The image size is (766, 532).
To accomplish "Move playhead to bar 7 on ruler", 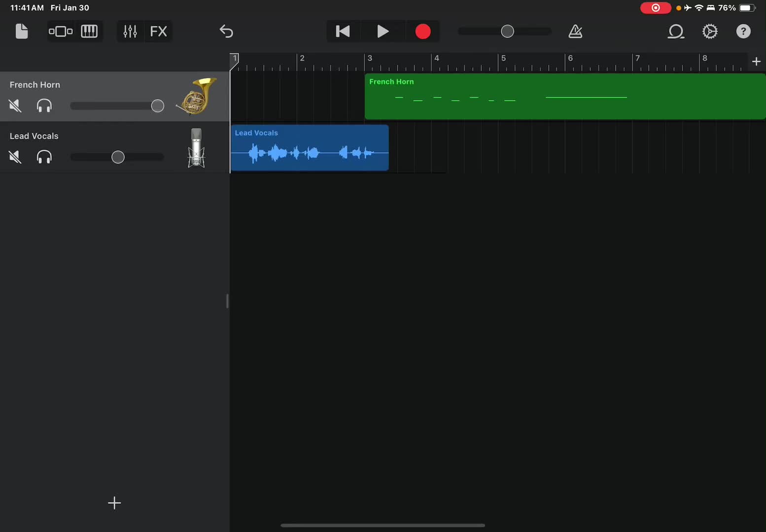I will (x=637, y=58).
